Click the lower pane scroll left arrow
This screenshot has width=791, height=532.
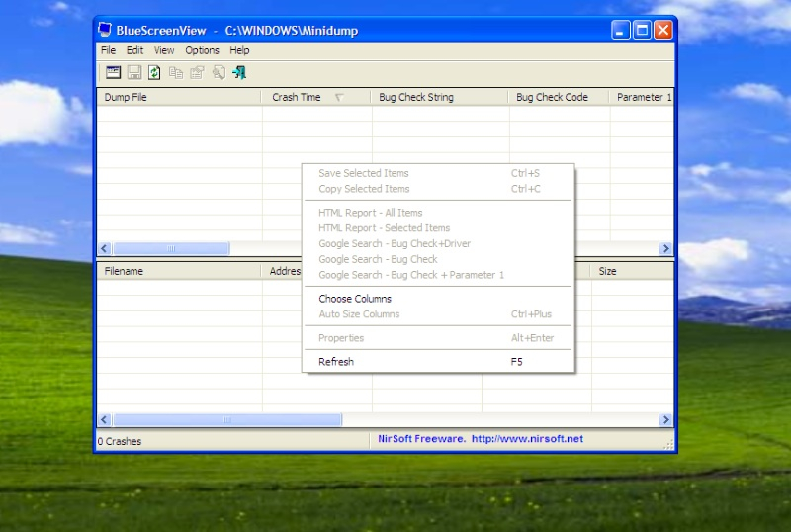pyautogui.click(x=105, y=420)
